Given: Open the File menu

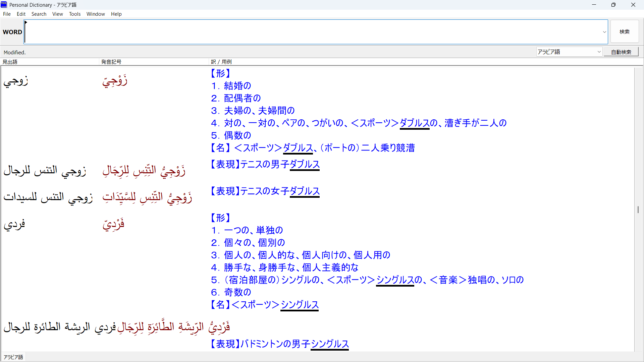Looking at the screenshot, I should (x=7, y=14).
